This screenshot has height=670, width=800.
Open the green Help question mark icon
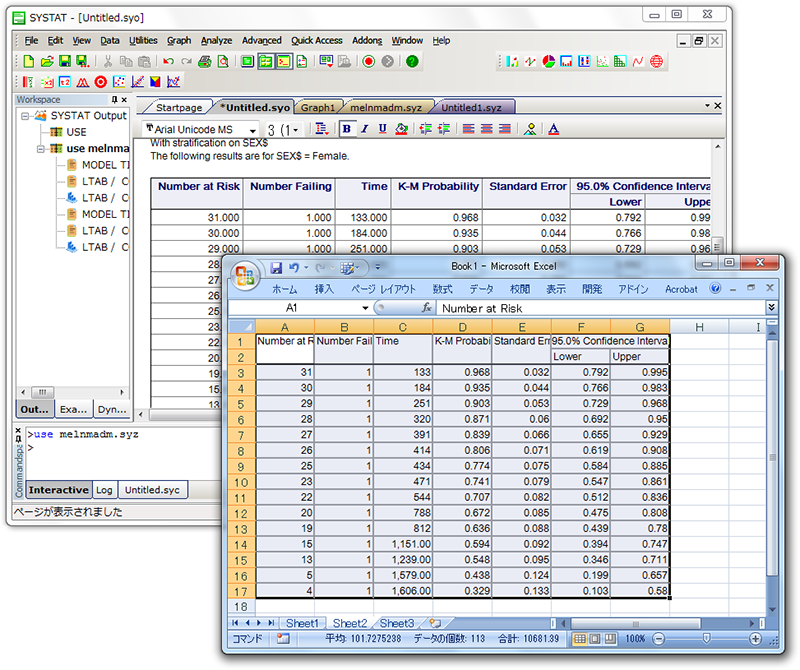pyautogui.click(x=412, y=62)
